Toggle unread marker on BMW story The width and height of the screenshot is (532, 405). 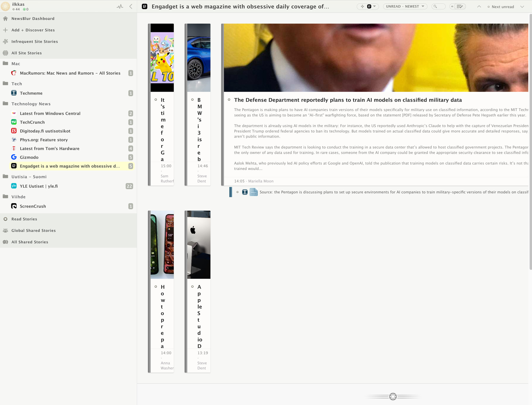point(192,100)
